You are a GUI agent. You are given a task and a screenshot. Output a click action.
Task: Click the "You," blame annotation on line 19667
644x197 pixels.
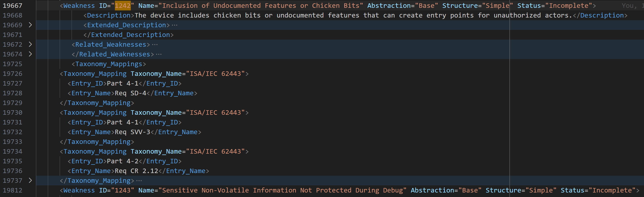click(629, 5)
